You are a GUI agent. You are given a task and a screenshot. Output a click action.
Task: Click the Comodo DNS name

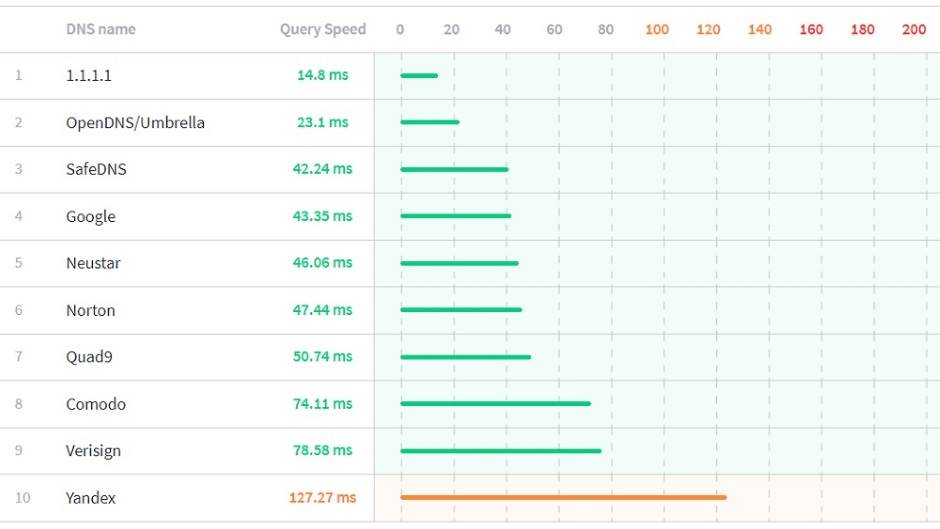pos(96,404)
